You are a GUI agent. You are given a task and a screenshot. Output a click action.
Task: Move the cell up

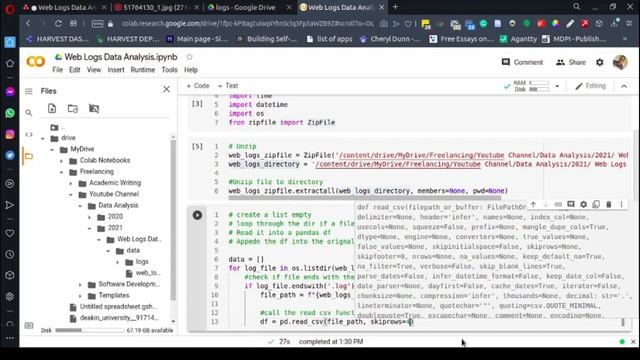533,204
